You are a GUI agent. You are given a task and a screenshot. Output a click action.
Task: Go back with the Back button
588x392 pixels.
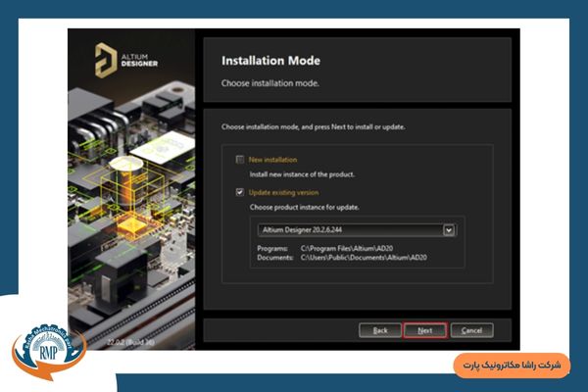380,330
